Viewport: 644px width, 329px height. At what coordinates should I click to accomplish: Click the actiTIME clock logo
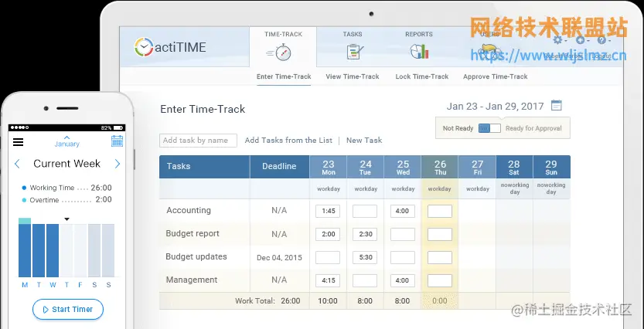144,47
